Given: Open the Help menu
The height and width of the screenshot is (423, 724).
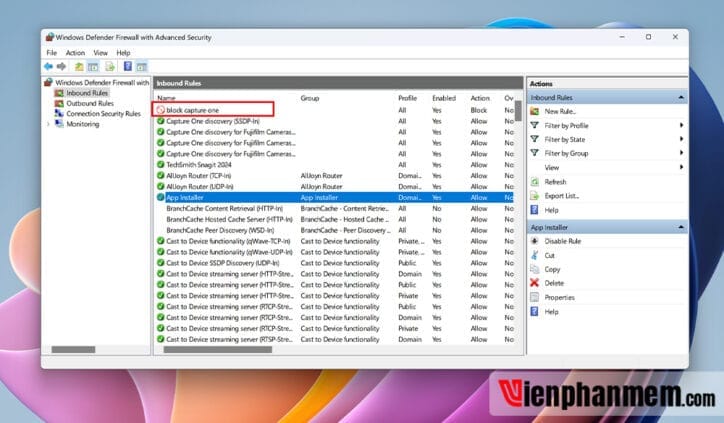Looking at the screenshot, I should 123,53.
